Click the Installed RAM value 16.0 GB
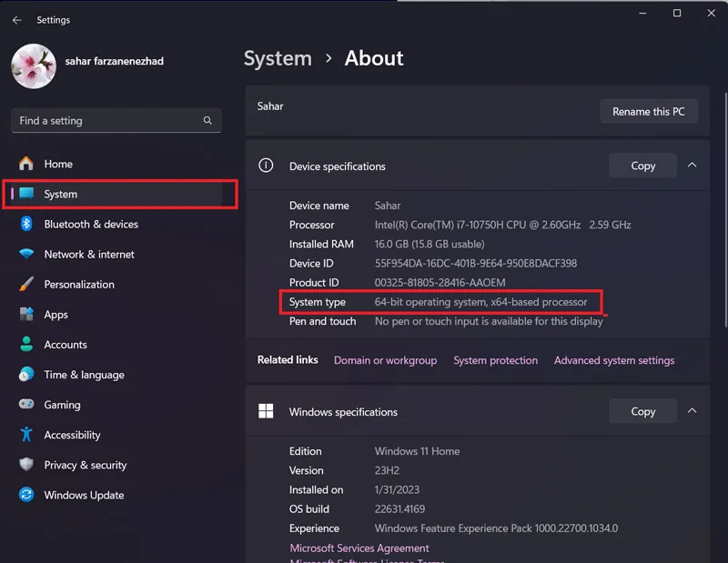The height and width of the screenshot is (563, 728). tap(430, 244)
